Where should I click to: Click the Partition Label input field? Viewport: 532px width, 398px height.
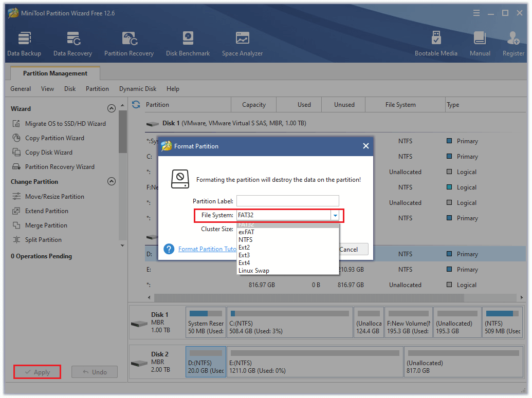tap(287, 200)
